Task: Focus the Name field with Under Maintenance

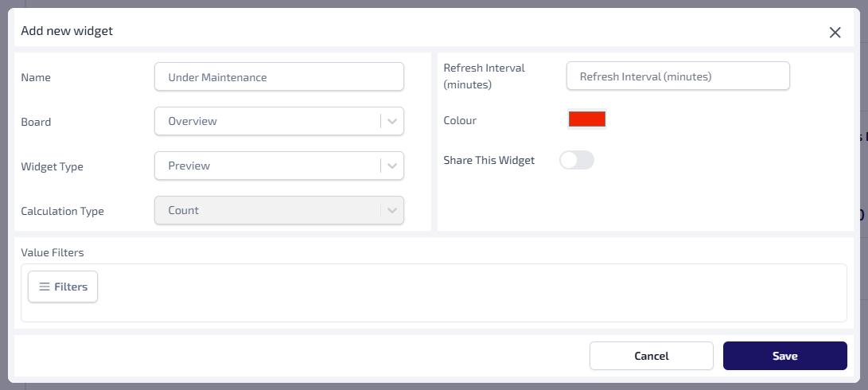Action: [278, 77]
